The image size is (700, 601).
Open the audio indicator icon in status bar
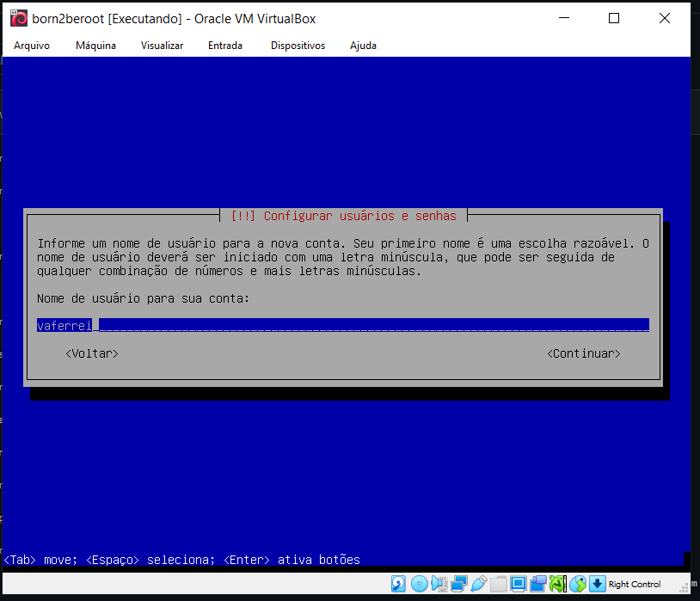pos(439,584)
